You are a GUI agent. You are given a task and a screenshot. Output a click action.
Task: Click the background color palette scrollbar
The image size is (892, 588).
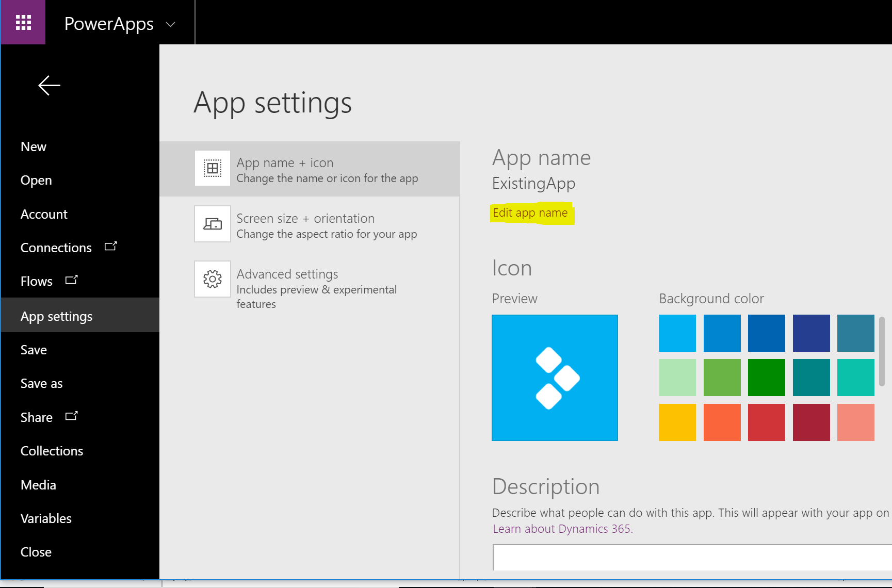click(882, 352)
